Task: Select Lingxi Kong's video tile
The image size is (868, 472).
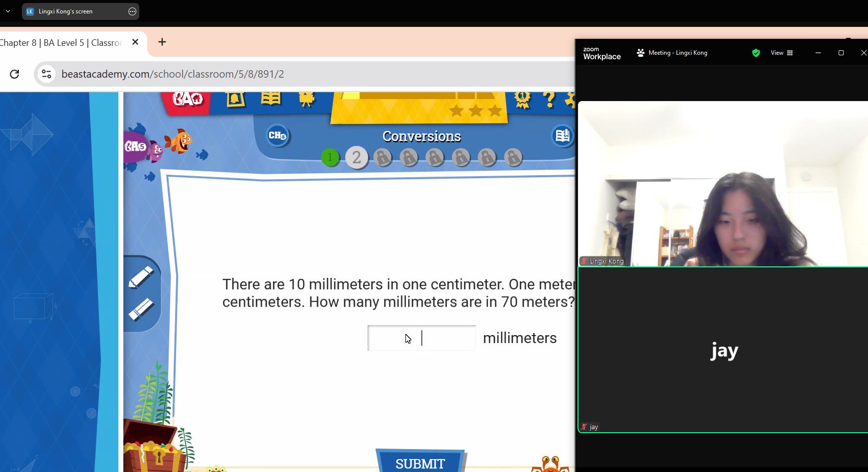Action: tap(723, 184)
